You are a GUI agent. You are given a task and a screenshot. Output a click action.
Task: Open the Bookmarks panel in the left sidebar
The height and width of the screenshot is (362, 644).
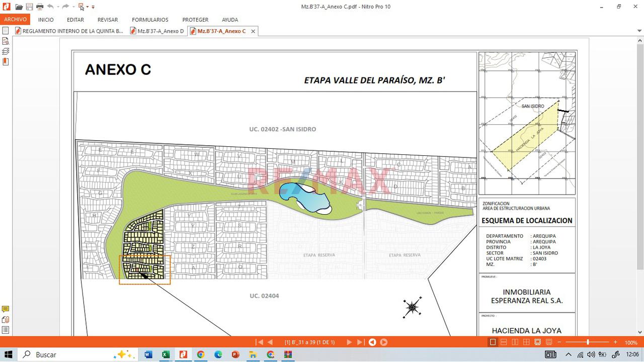[x=6, y=62]
